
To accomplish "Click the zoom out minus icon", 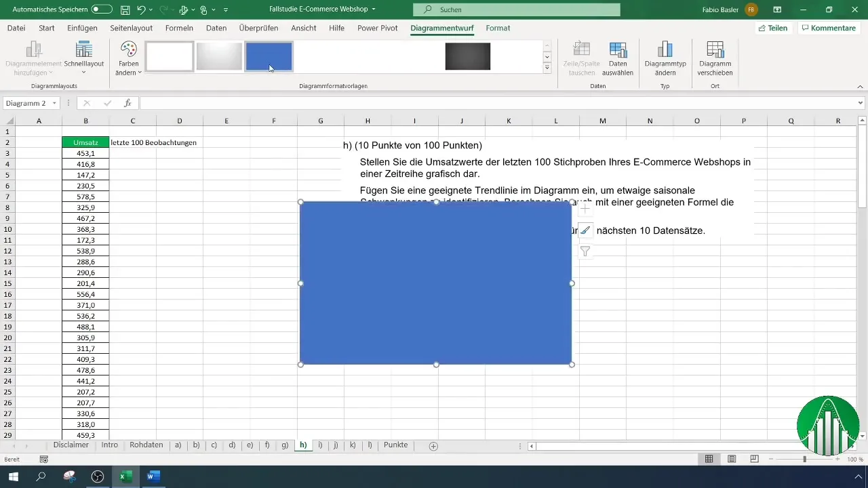I will point(771,459).
